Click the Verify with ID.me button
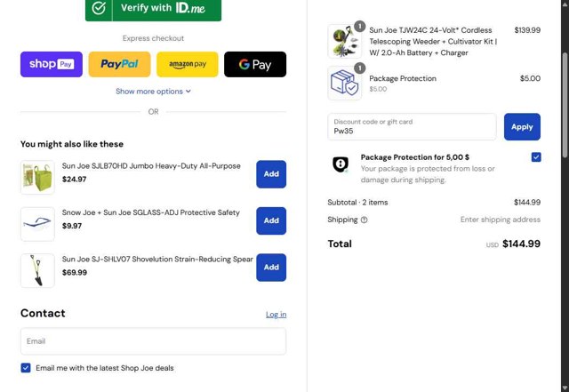 [x=153, y=10]
